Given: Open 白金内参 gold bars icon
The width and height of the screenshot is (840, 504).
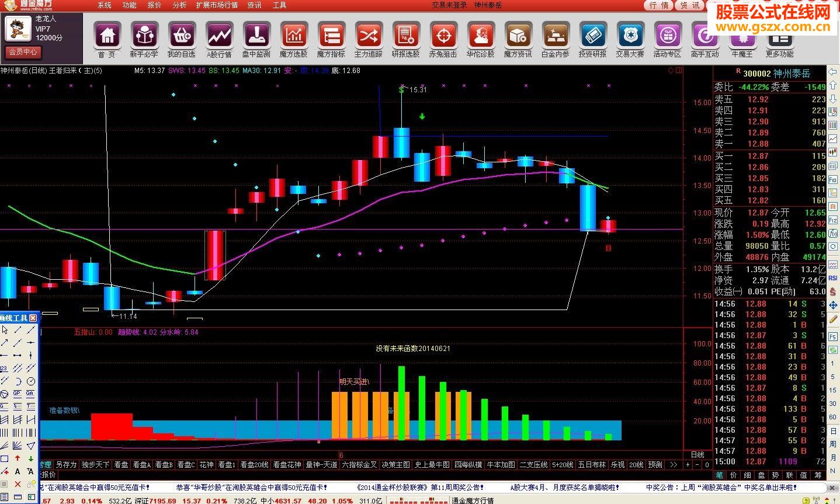Looking at the screenshot, I should click(555, 34).
